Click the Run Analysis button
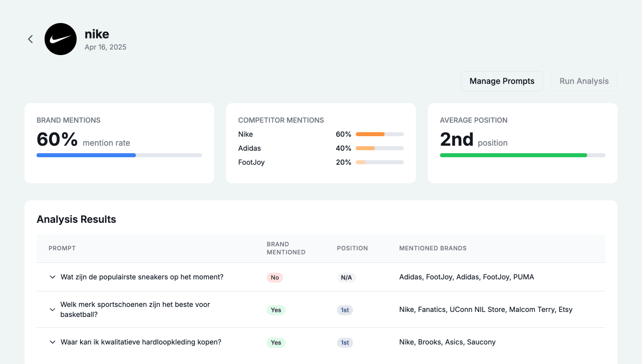The image size is (642, 364). coord(584,81)
